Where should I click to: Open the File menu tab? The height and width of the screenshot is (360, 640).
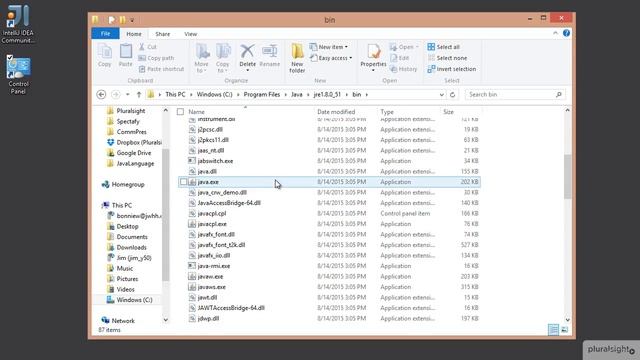point(105,34)
